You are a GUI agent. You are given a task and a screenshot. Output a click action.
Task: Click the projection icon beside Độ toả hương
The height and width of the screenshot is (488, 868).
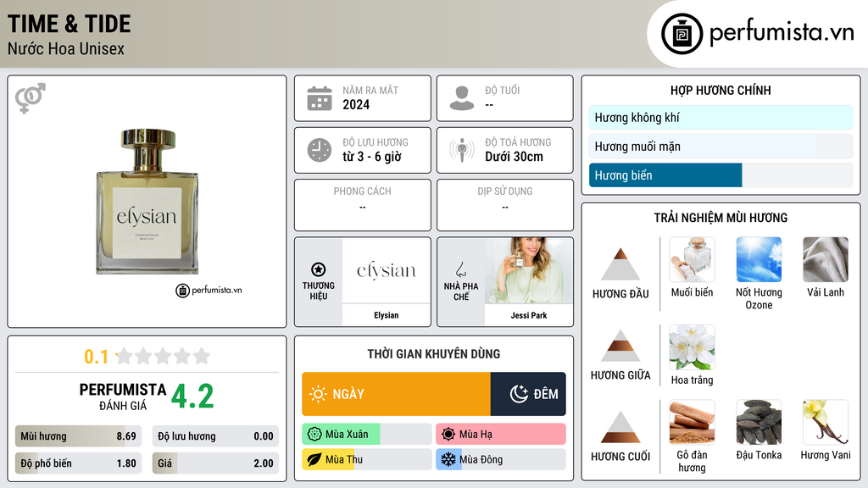click(462, 150)
